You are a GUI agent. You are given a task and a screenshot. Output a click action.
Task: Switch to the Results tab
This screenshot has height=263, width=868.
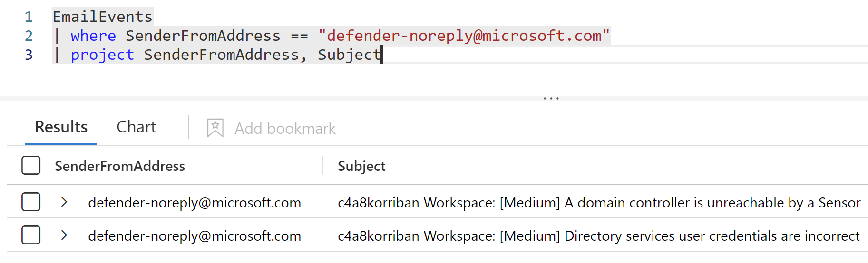coord(61,127)
